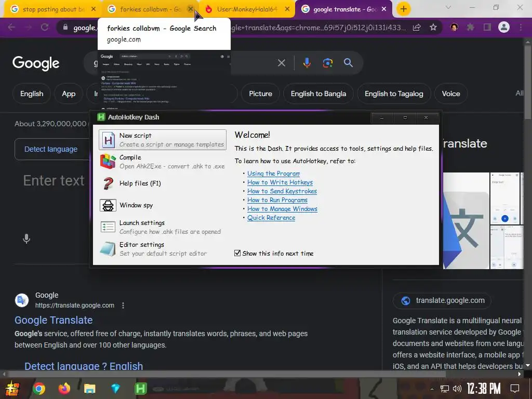The image size is (532, 399).
Task: Click the Enter text translation field
Action: coord(54,180)
